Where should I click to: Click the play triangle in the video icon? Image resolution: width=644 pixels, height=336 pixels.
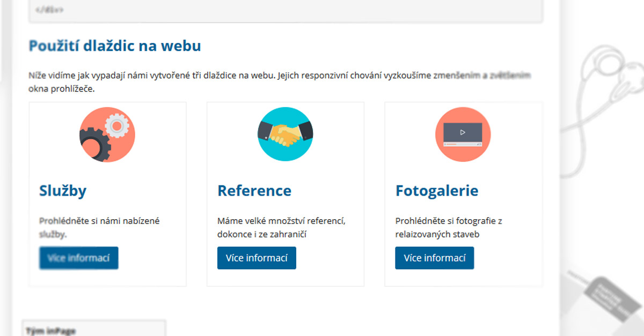(x=463, y=132)
